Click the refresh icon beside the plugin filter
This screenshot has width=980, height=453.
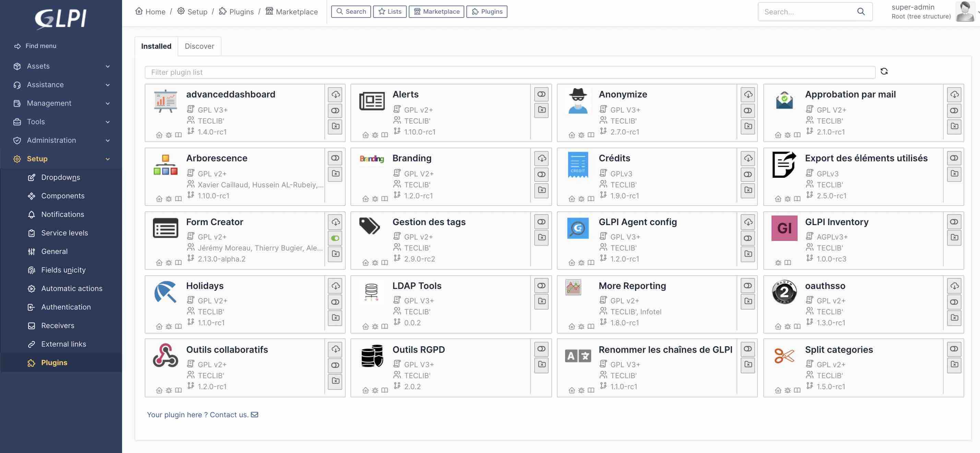coord(885,72)
